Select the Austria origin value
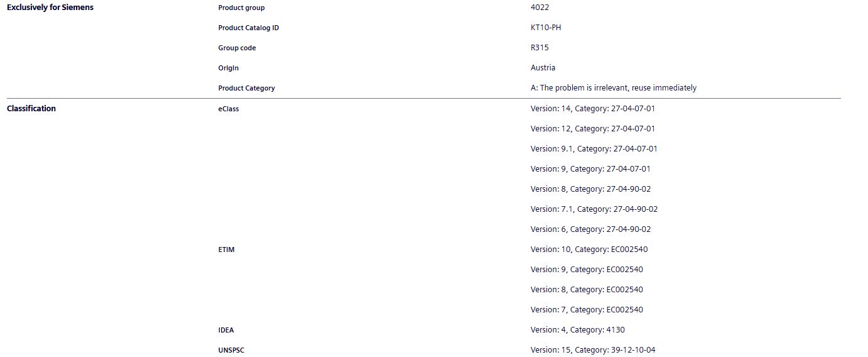The height and width of the screenshot is (357, 868). (x=543, y=68)
